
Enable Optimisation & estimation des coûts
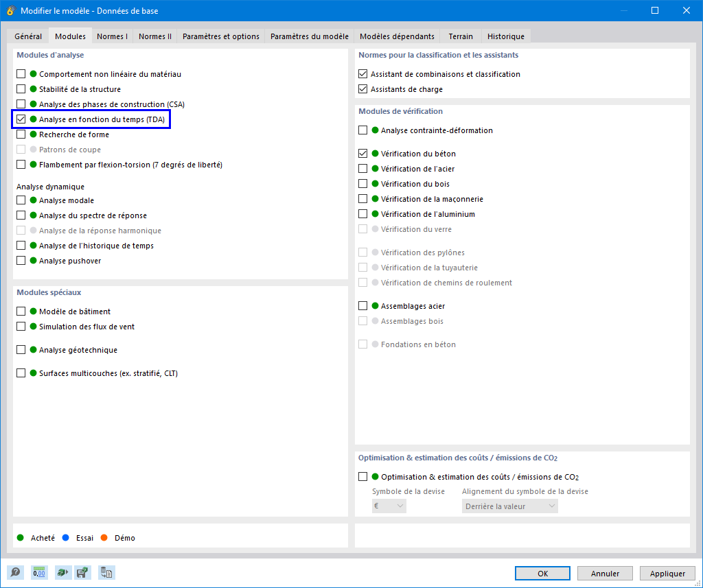[362, 476]
